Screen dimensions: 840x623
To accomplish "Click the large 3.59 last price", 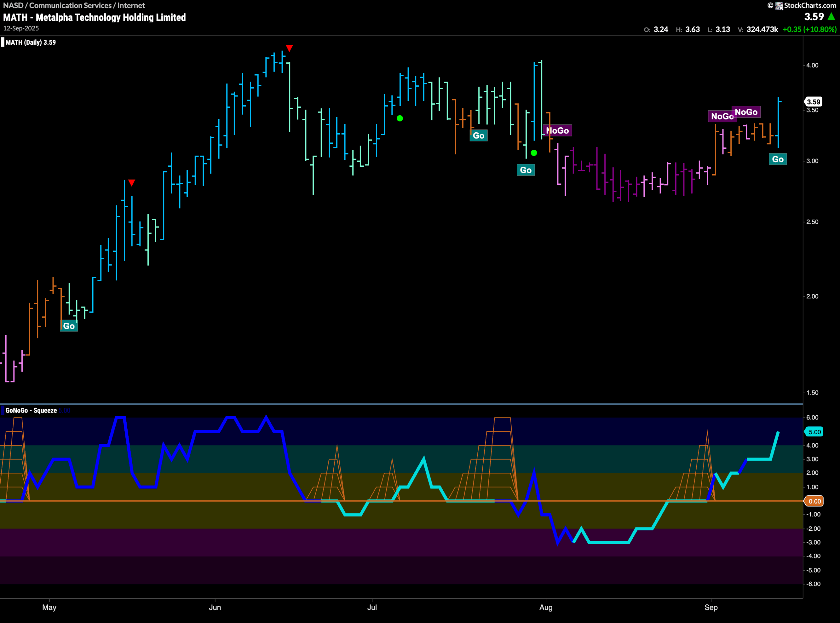I will [814, 17].
